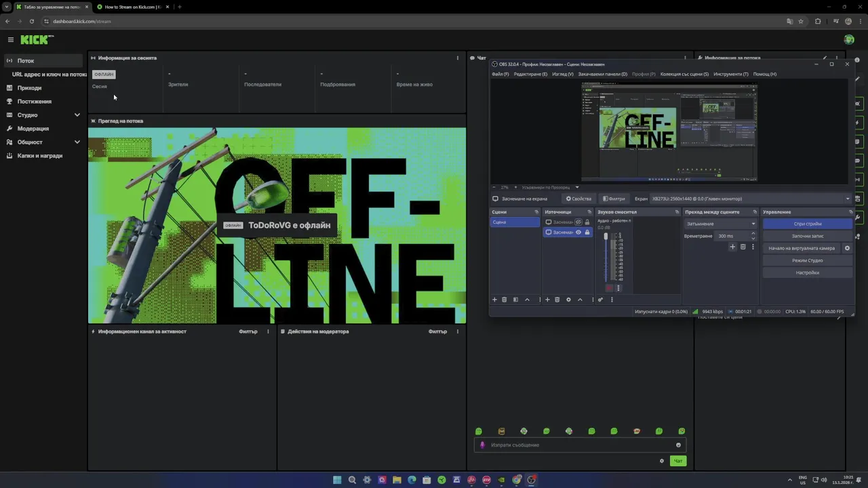The width and height of the screenshot is (868, 488).
Task: Open Windows Start menu
Action: [337, 480]
